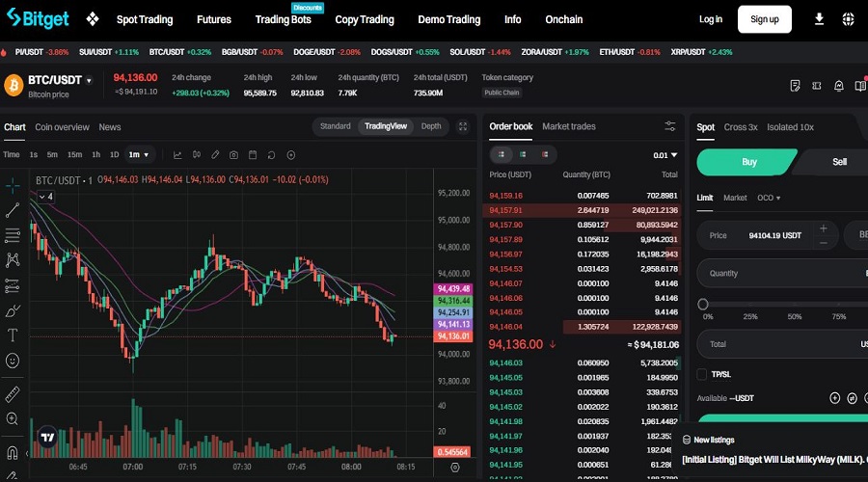Collapse the chart indicator legend expander
Screen dimensions: 868x482
click(x=46, y=197)
